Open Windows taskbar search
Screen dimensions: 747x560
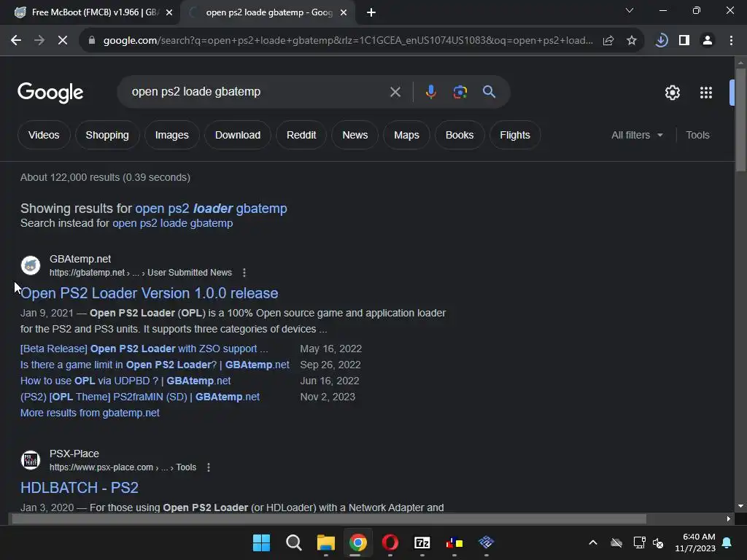(x=294, y=542)
